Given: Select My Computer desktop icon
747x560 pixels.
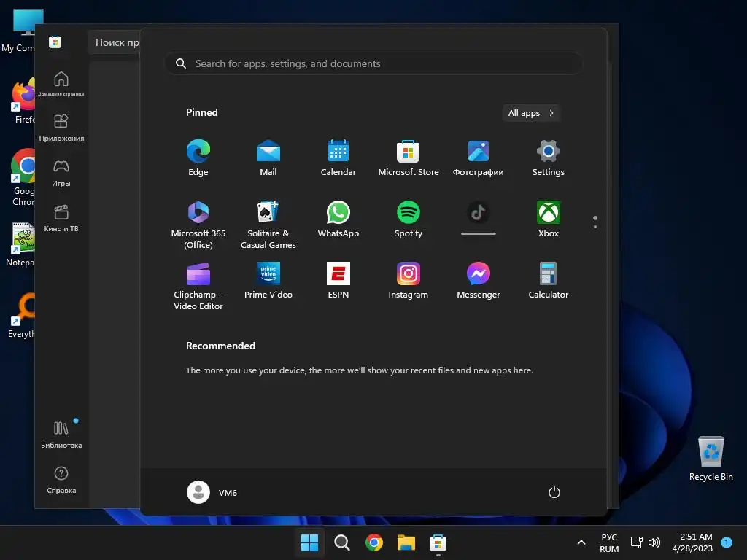Looking at the screenshot, I should pyautogui.click(x=21, y=31).
